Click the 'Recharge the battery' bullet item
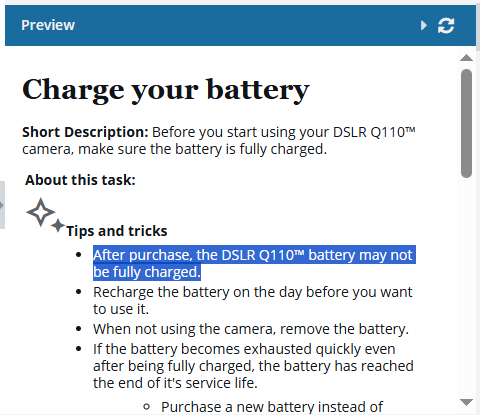This screenshot has width=480, height=415. pos(253,300)
